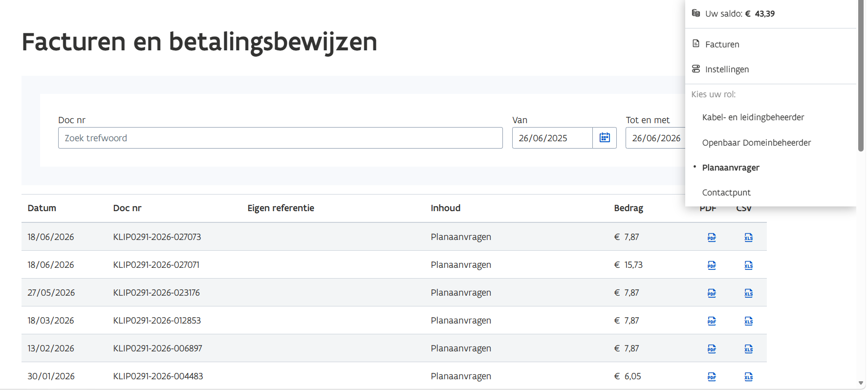The width and height of the screenshot is (868, 391).
Task: Download PDF for invoice KLIP0291-2026-023176
Action: tap(712, 293)
